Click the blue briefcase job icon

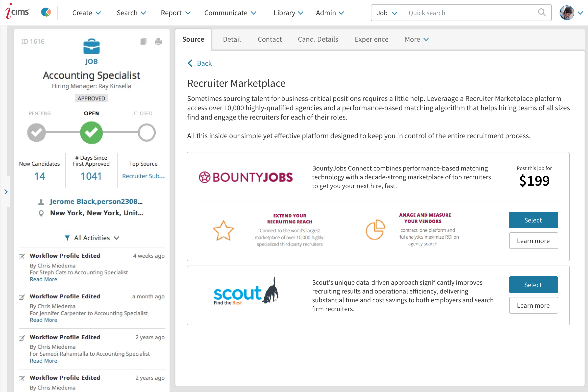[91, 46]
